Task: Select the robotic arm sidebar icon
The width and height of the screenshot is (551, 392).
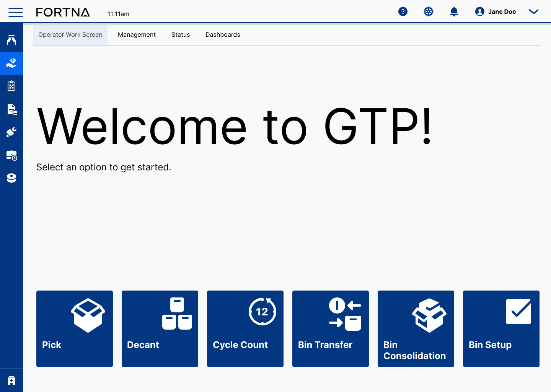Action: (x=11, y=40)
